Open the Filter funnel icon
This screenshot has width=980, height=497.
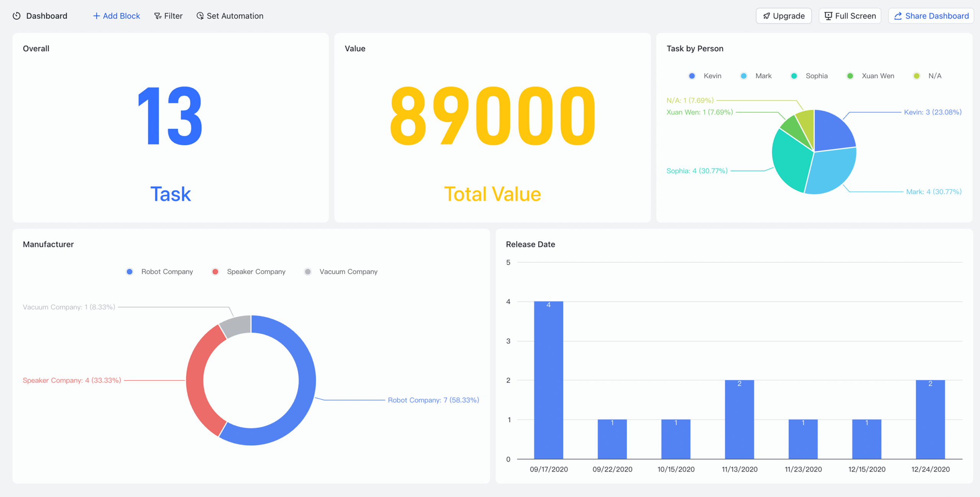pos(157,16)
